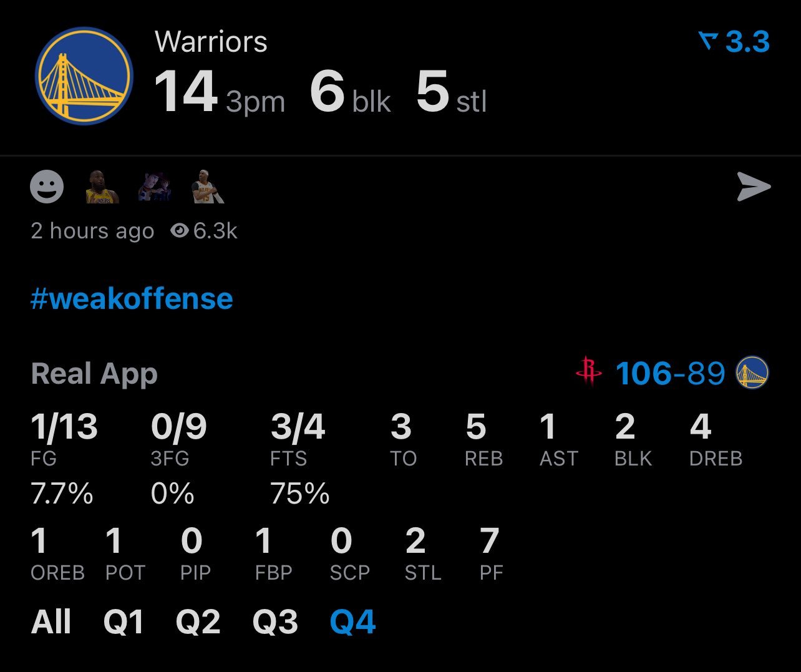Tap the player in white jersey reaction sticker

click(208, 187)
